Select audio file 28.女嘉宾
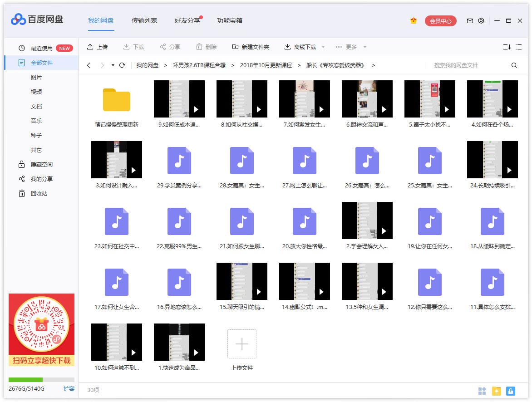 coord(241,161)
